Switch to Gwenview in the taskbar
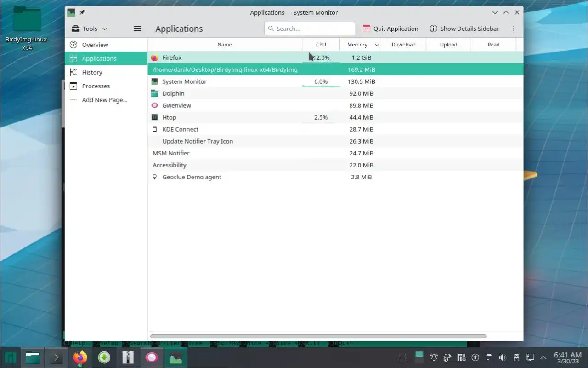Image resolution: width=588 pixels, height=368 pixels. pos(152,357)
